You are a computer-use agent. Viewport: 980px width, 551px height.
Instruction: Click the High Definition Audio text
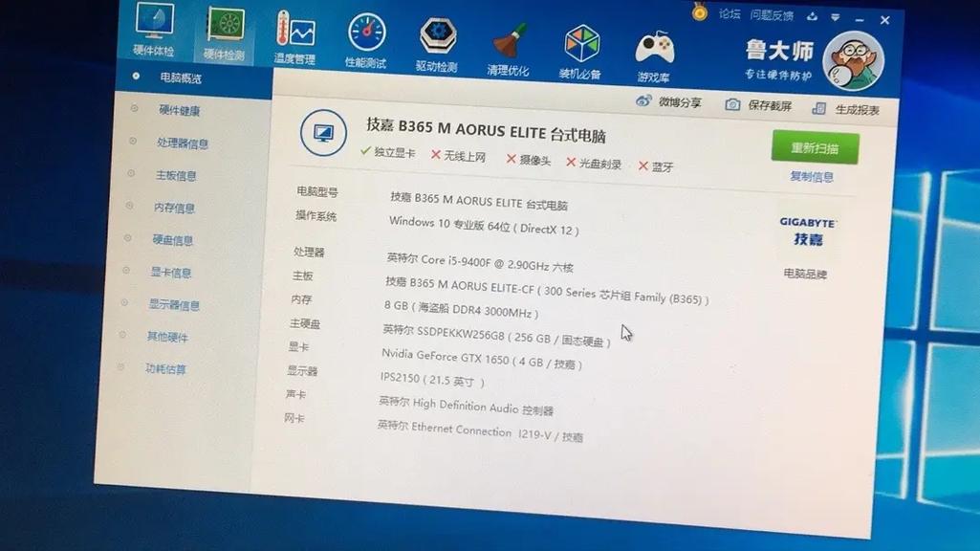(465, 406)
